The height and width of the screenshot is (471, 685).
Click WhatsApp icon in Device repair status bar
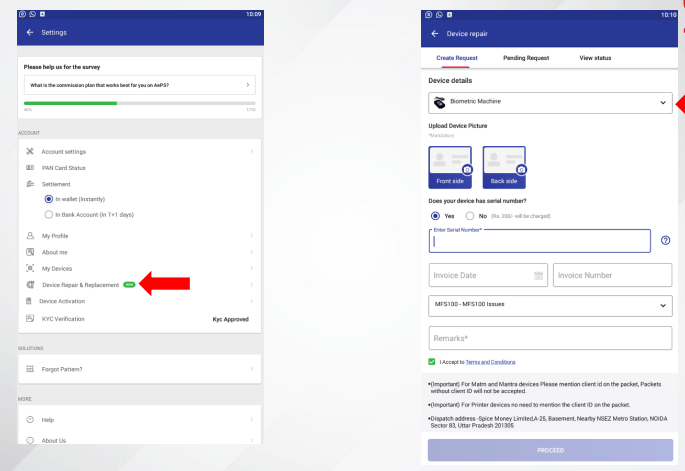pyautogui.click(x=439, y=14)
